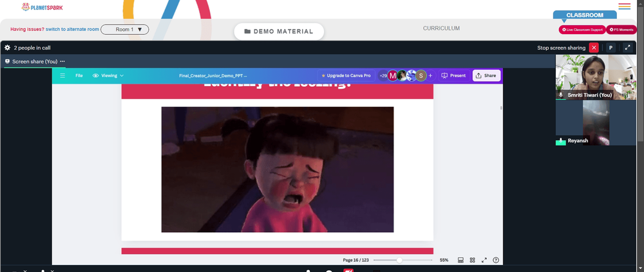Open call settings gear icon

7,48
